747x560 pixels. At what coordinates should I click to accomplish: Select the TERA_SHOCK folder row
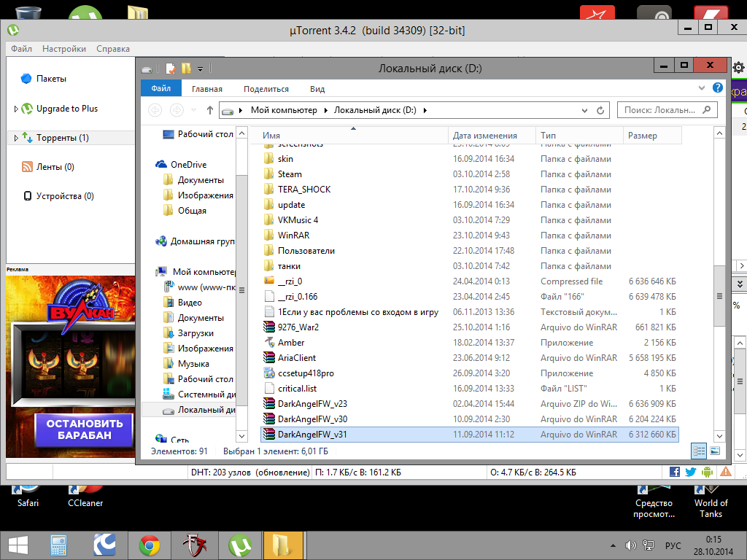tap(470, 190)
